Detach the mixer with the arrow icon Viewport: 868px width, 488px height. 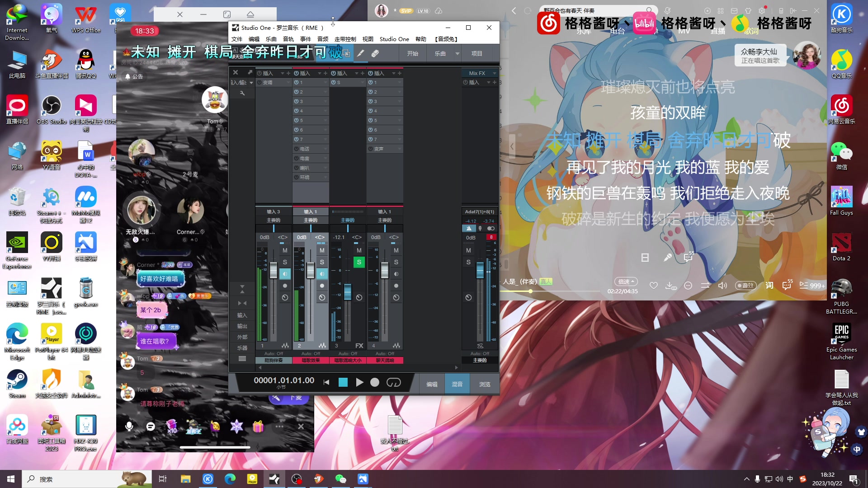click(x=250, y=72)
